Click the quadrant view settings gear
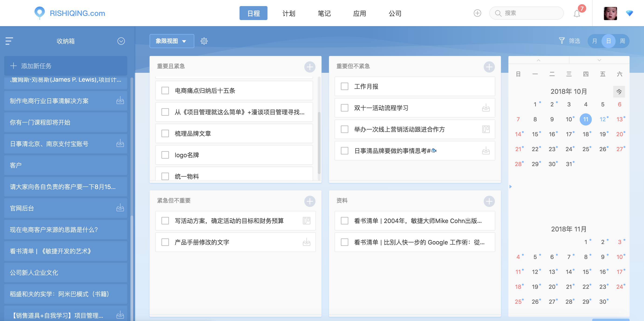This screenshot has height=321, width=644. 205,41
